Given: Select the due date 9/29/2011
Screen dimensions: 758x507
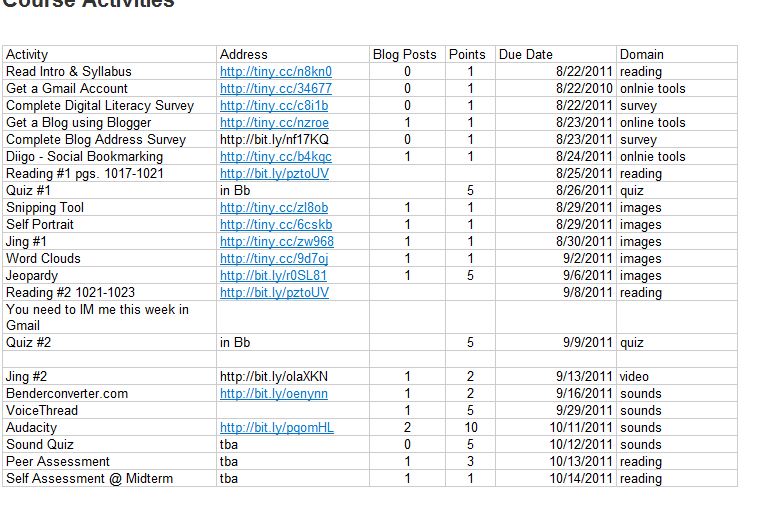Looking at the screenshot, I should 584,410.
